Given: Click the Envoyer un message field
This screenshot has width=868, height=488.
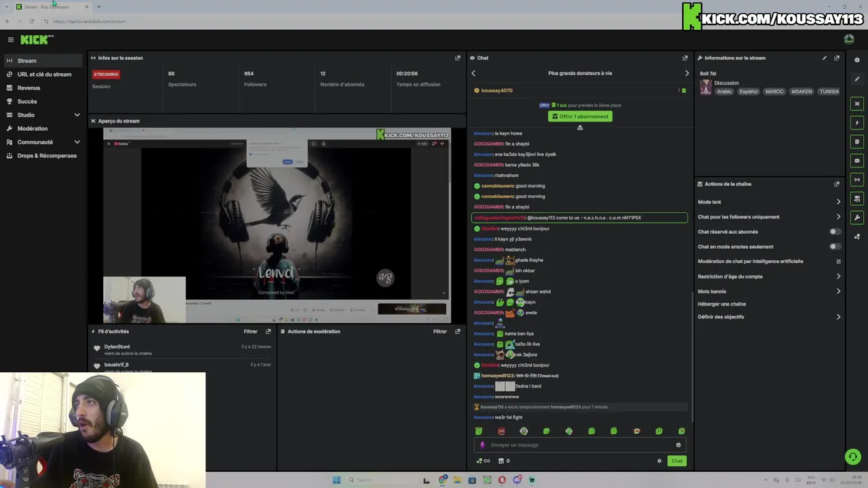Looking at the screenshot, I should click(x=580, y=445).
